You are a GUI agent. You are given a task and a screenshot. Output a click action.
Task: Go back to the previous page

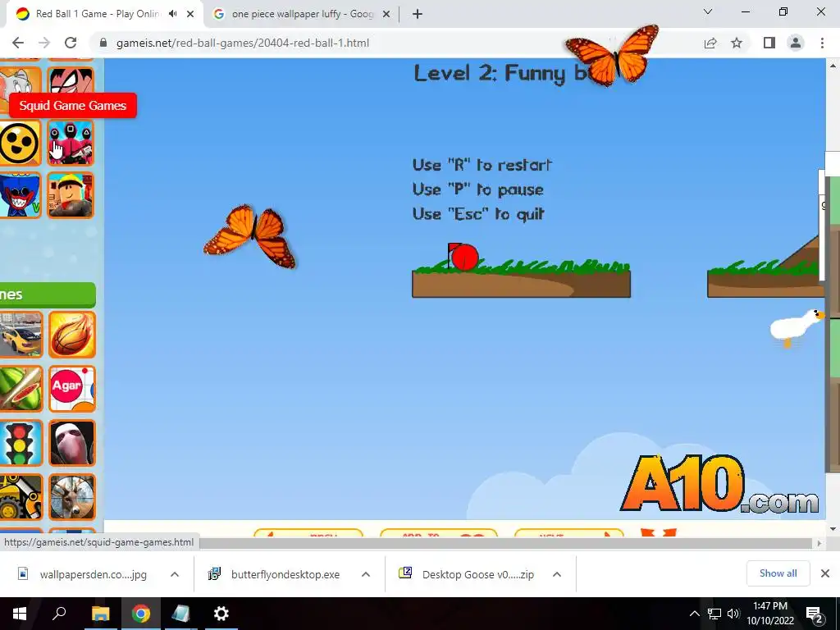18,43
